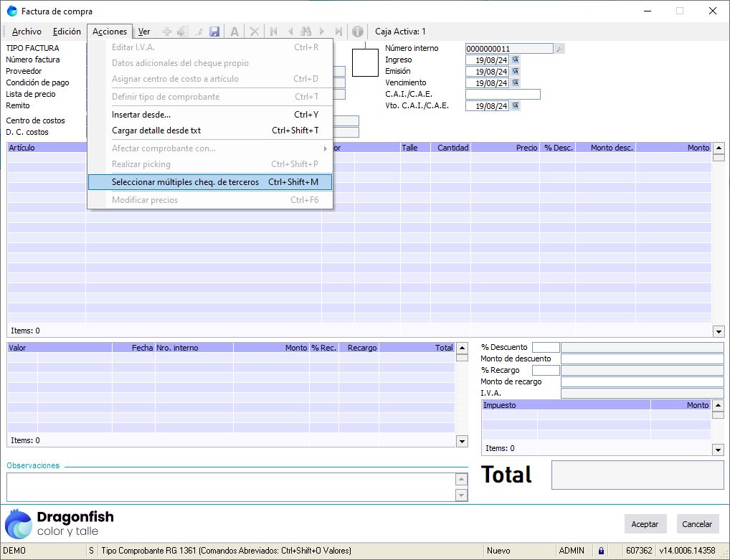Image resolution: width=730 pixels, height=560 pixels.
Task: Open calendar picker for Vencimiento date
Action: [x=516, y=83]
